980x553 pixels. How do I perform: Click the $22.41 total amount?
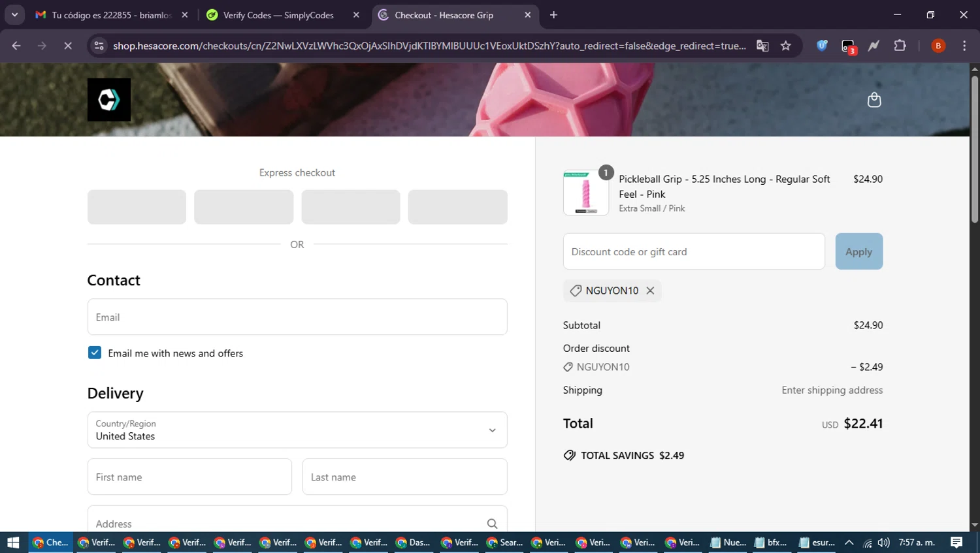coord(863,423)
